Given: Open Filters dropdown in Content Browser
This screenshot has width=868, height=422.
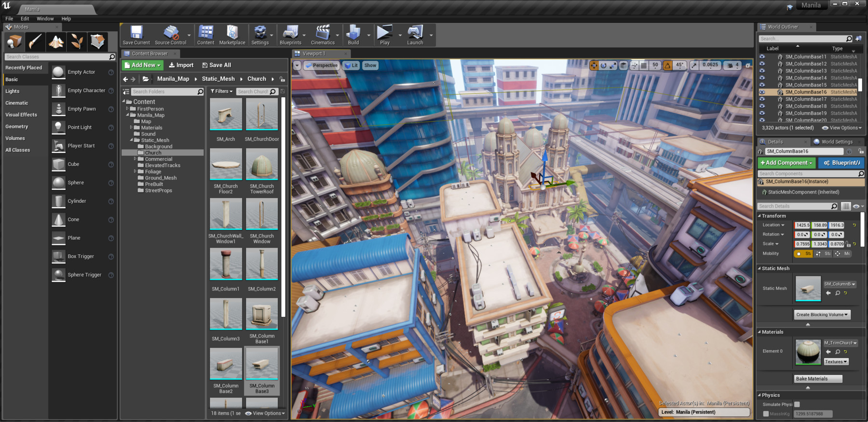Looking at the screenshot, I should click(222, 92).
